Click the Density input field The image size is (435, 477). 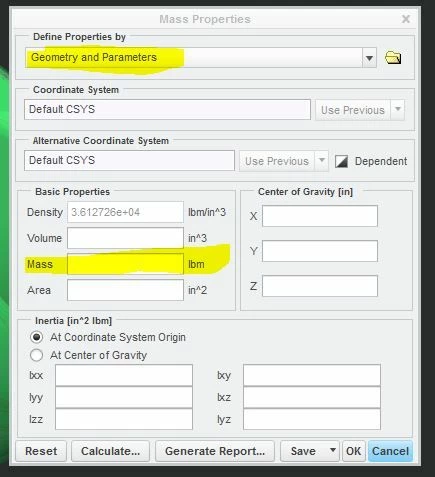tap(125, 212)
